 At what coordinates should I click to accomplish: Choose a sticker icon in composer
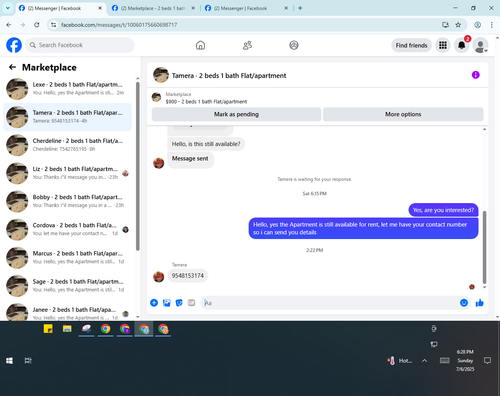[179, 303]
